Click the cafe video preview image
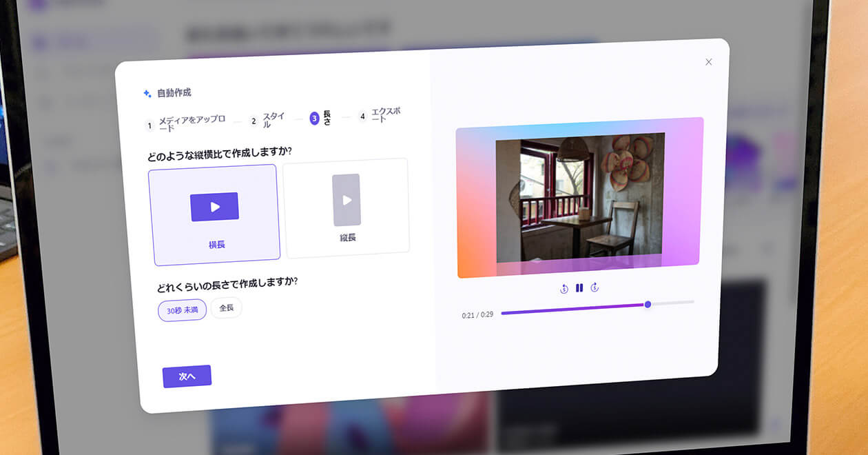Viewport: 868px width, 455px height. coord(579,197)
